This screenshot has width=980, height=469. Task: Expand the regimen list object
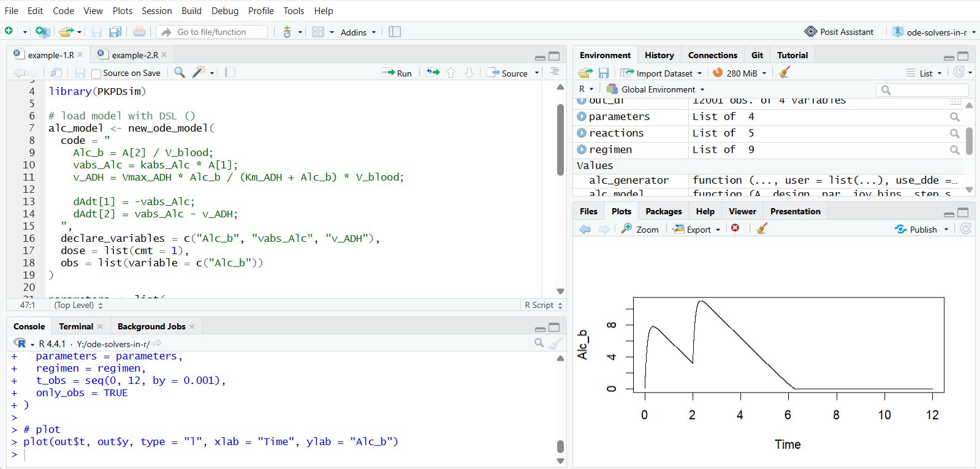(582, 149)
